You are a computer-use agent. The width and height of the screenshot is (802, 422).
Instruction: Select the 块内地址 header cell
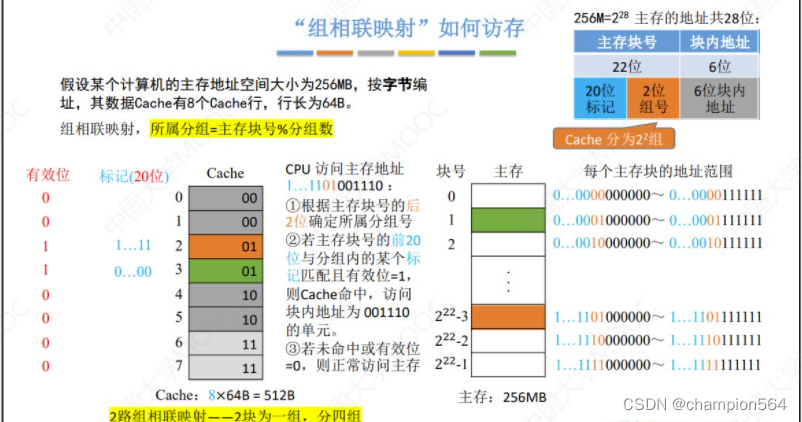point(720,42)
